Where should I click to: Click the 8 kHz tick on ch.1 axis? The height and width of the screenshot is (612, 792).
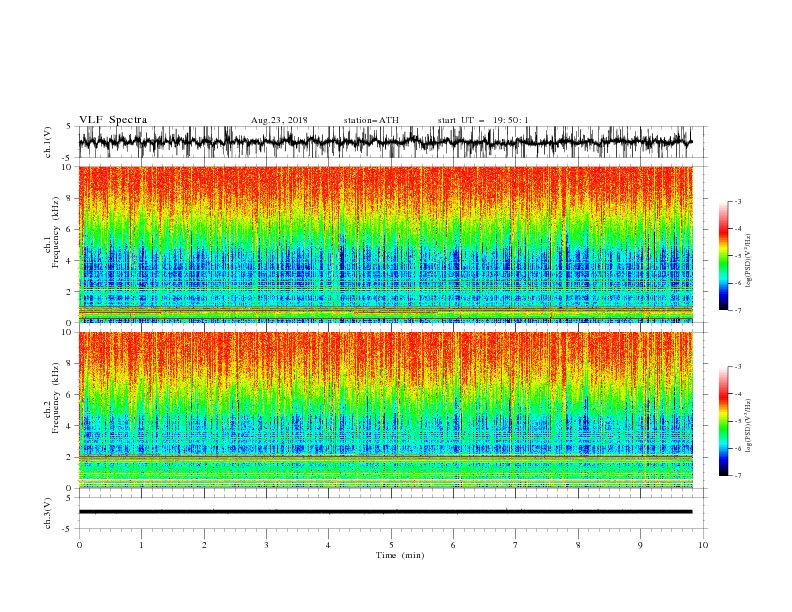point(69,198)
